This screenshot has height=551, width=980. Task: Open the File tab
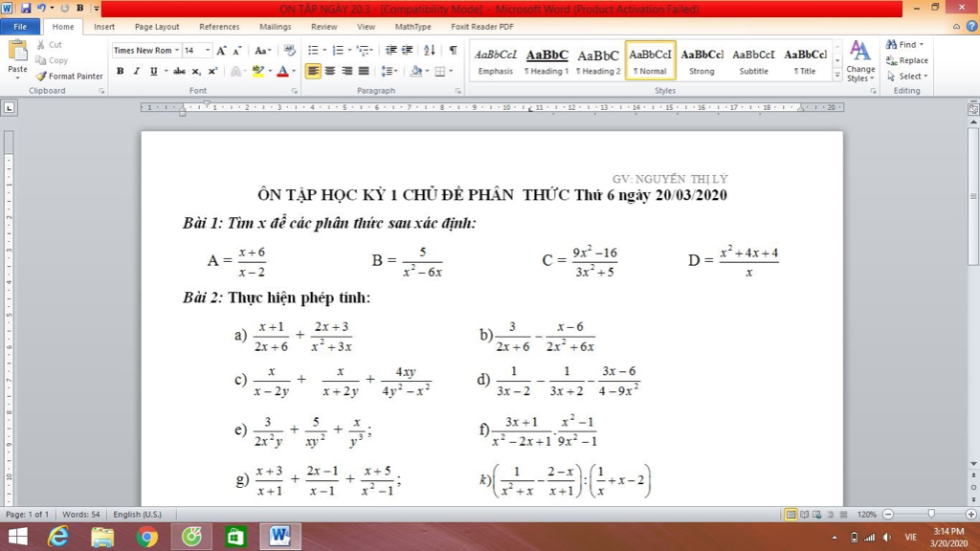pyautogui.click(x=20, y=27)
